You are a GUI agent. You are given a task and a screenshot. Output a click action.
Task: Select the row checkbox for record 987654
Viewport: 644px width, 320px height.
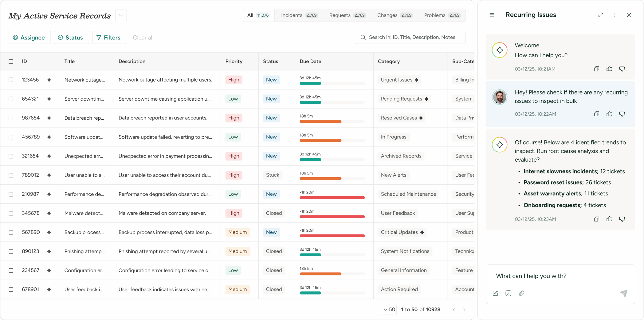(x=11, y=118)
